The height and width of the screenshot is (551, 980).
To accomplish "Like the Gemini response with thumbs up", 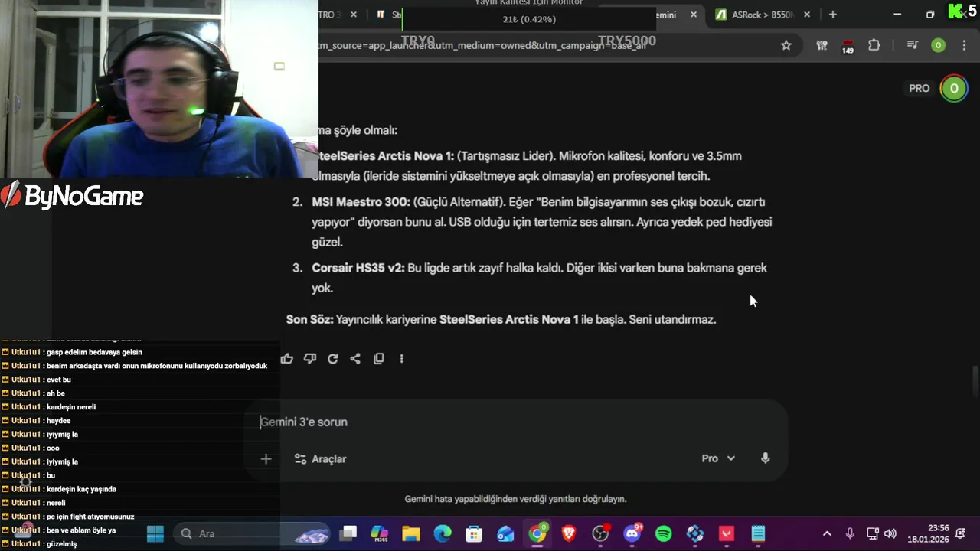I will (287, 358).
